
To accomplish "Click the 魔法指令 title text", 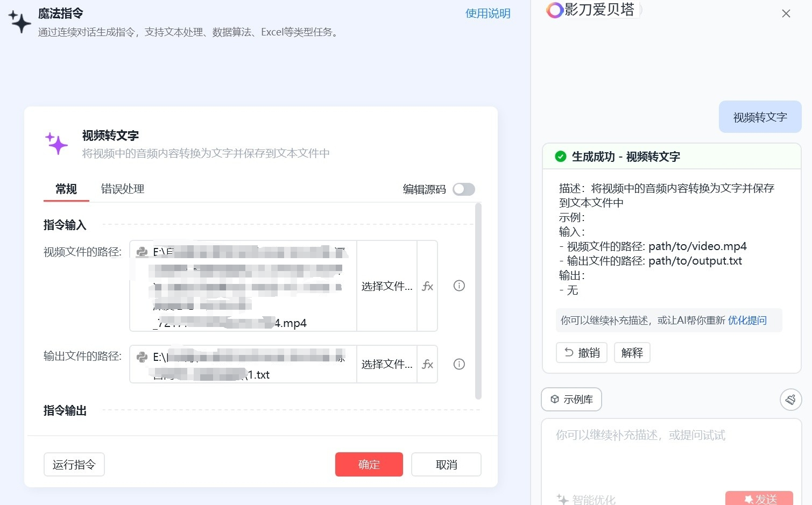I will click(x=61, y=13).
